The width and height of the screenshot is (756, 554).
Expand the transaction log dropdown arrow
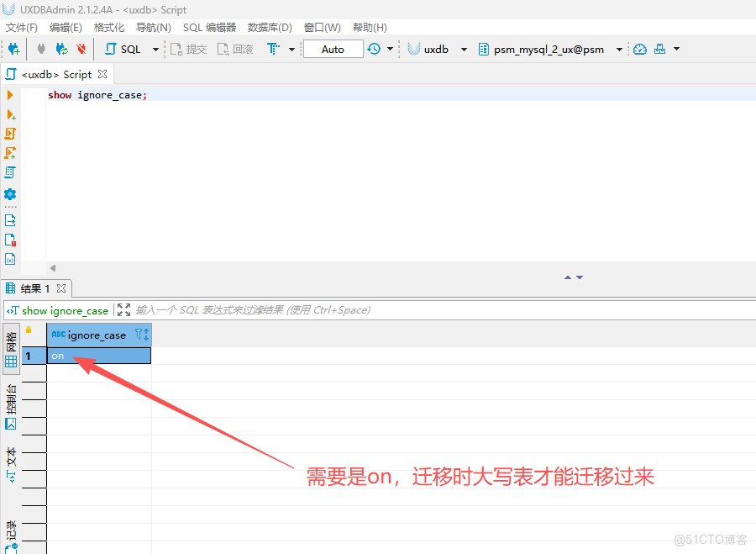[390, 49]
